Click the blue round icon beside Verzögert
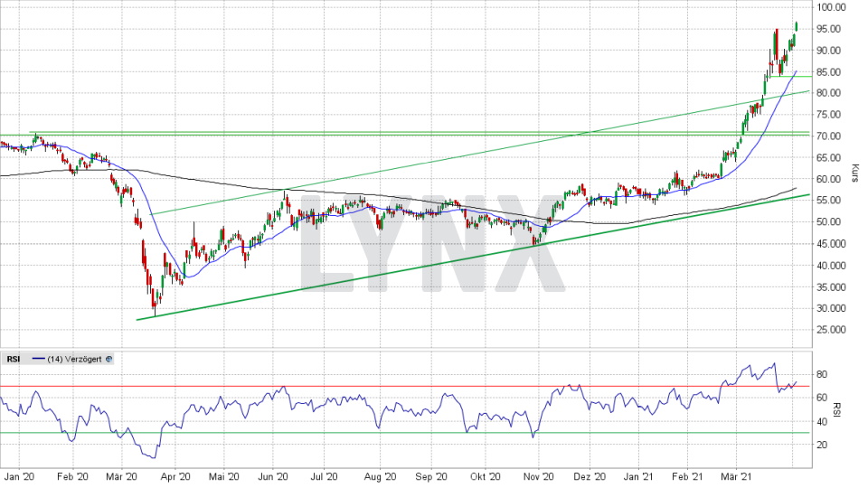Image resolution: width=868 pixels, height=488 pixels. pos(109,359)
